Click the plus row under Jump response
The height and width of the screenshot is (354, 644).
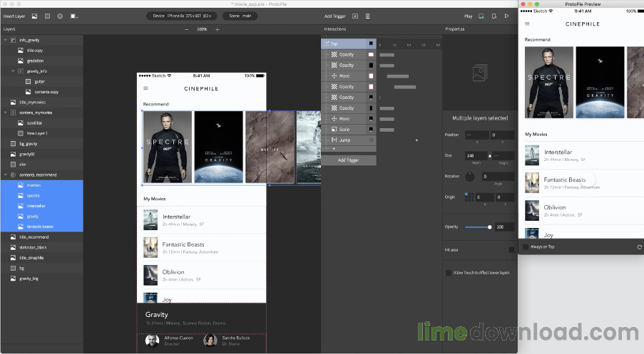348,148
